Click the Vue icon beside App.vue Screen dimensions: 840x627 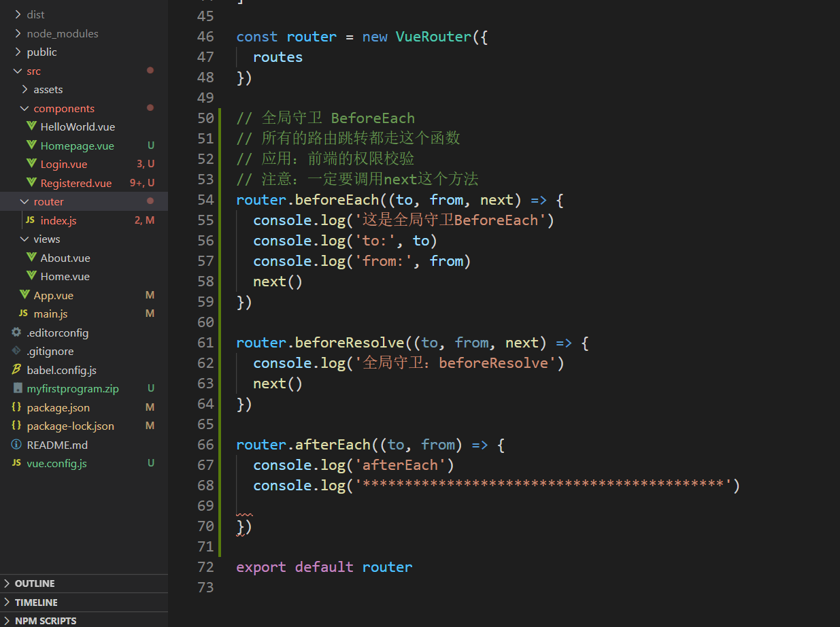[24, 295]
